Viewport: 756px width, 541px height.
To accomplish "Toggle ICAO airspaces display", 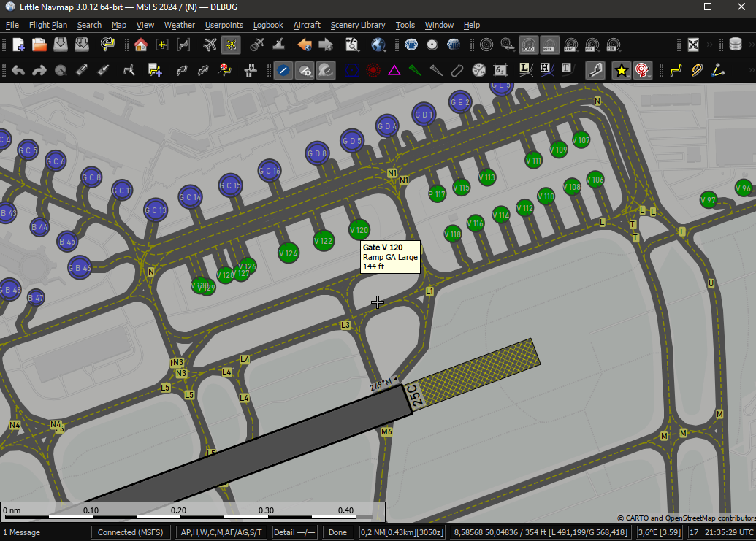I will tap(528, 45).
